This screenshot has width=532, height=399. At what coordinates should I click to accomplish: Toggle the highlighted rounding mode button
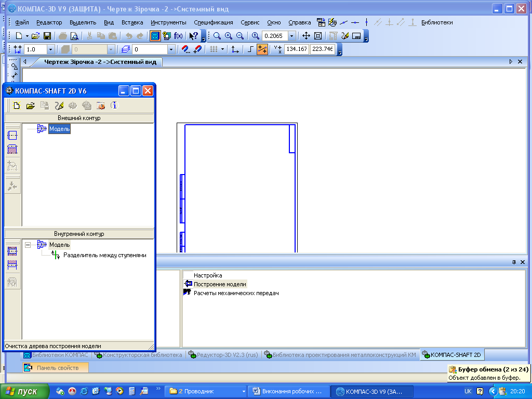coord(262,49)
